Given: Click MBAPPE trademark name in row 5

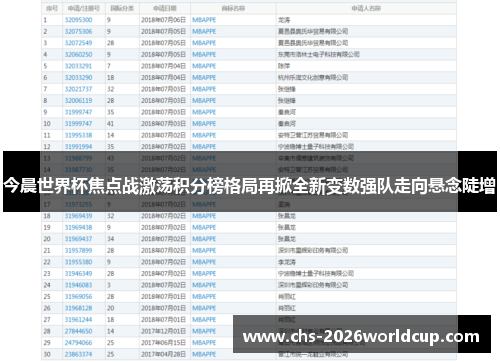Looking at the screenshot, I should [204, 66].
